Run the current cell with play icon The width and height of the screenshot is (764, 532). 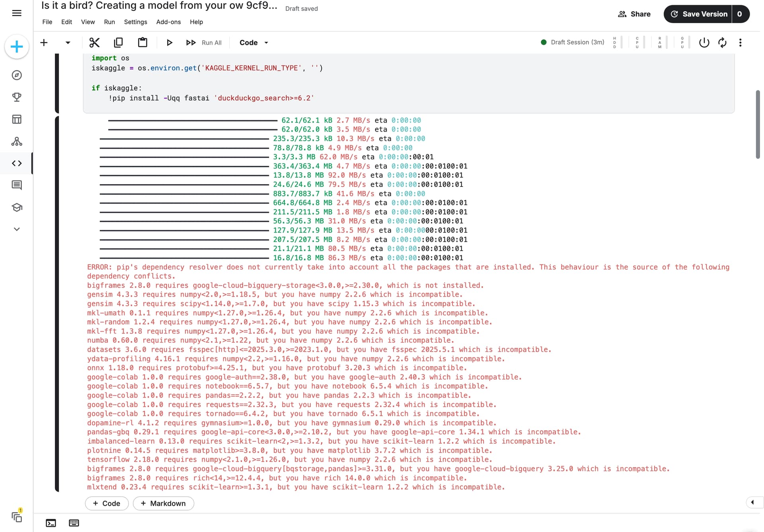[169, 43]
